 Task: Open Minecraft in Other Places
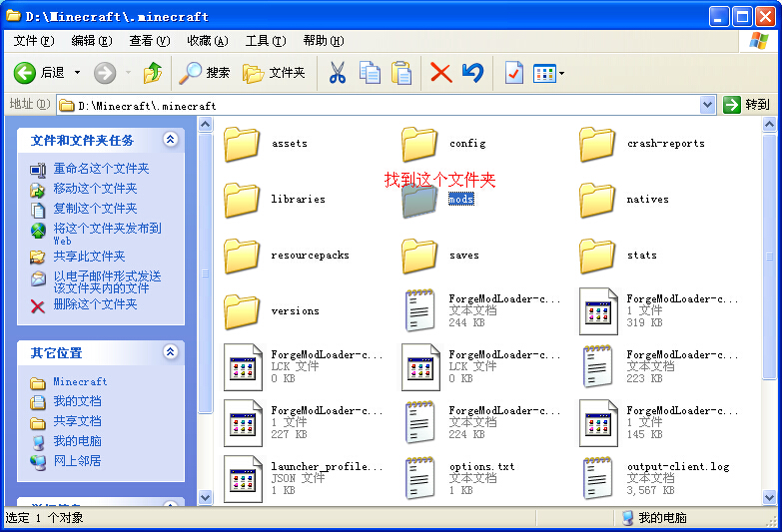pos(80,381)
